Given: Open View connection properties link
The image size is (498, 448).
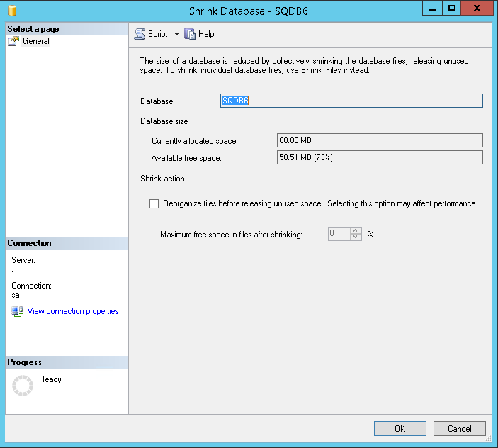Looking at the screenshot, I should (x=72, y=311).
